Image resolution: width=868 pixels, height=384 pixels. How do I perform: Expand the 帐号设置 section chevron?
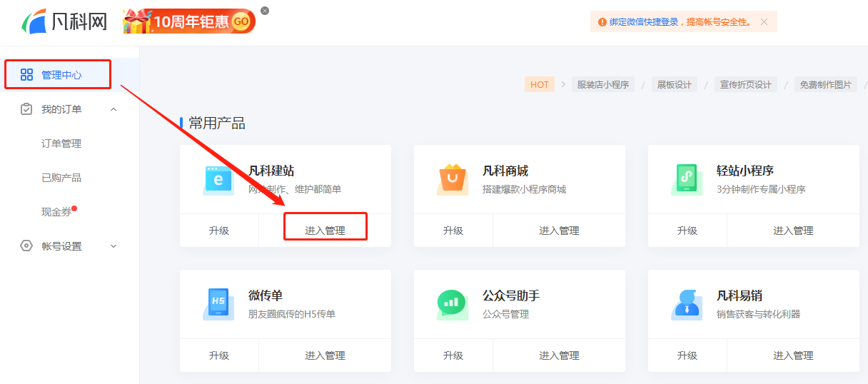click(x=113, y=246)
